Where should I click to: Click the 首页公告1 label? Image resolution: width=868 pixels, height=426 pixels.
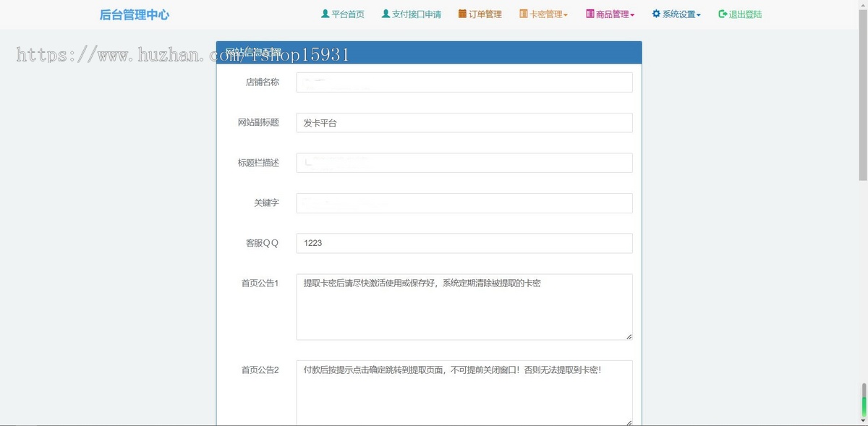coord(260,284)
